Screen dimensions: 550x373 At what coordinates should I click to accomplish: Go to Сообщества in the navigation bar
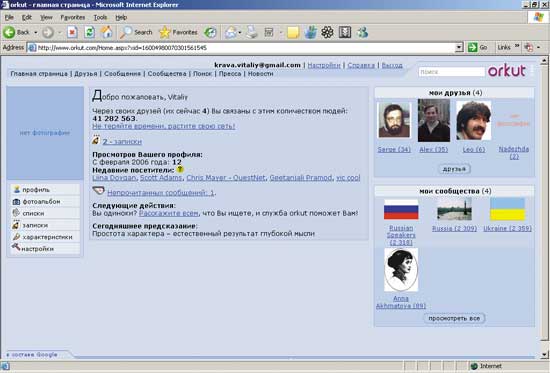click(167, 74)
